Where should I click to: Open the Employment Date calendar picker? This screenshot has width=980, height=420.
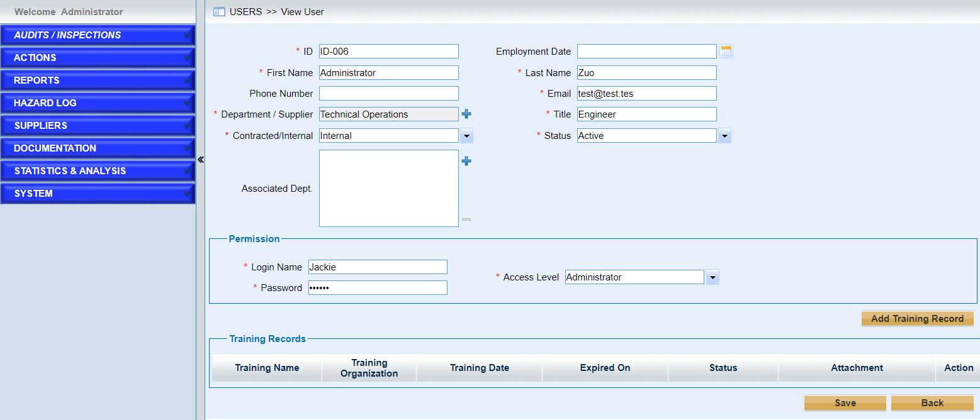(x=726, y=52)
